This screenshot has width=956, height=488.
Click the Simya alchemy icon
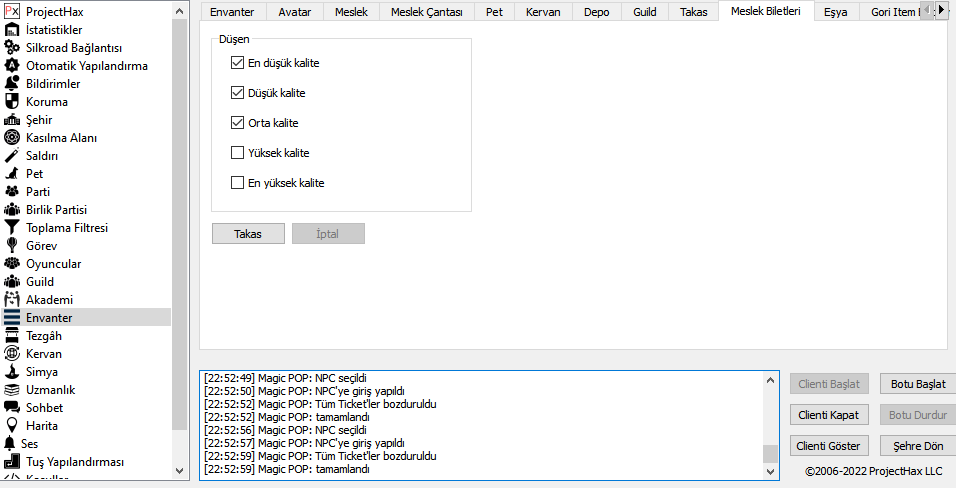point(12,372)
